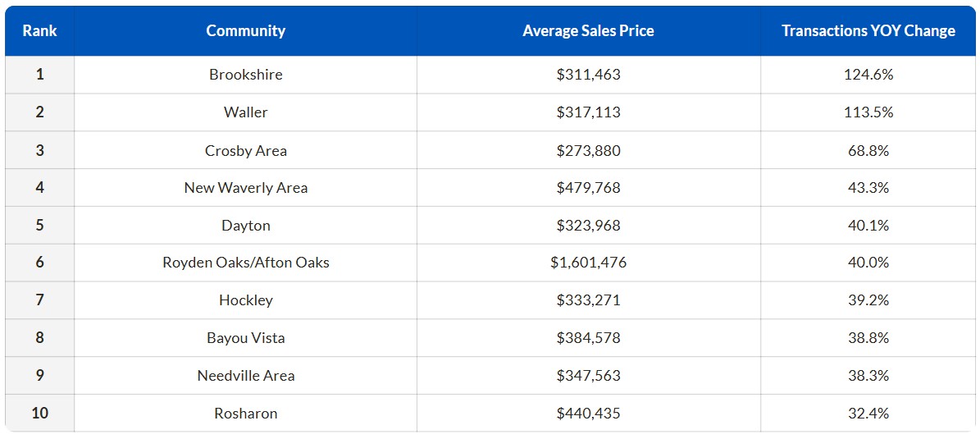Click the Hockley community cell

click(245, 300)
